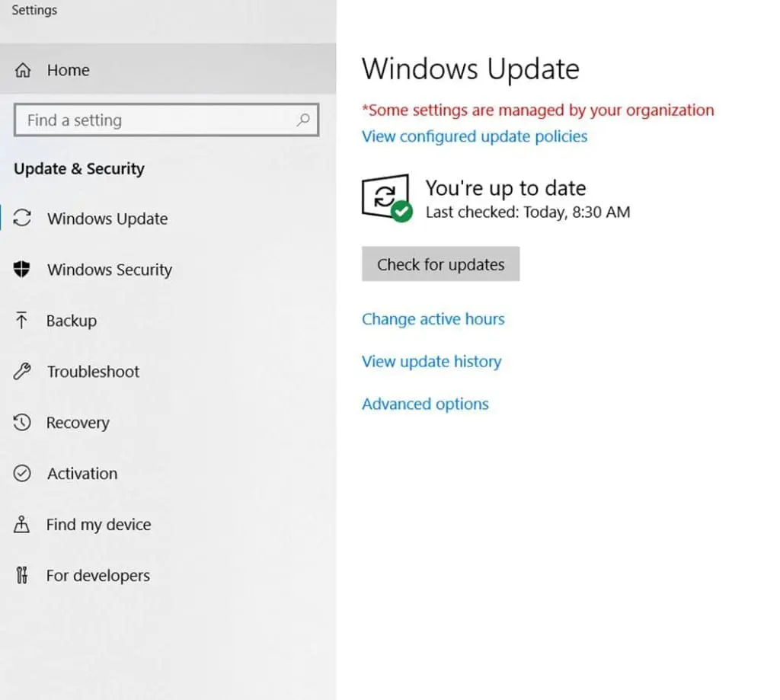780x700 pixels.
Task: Click the Home house icon
Action: [24, 69]
